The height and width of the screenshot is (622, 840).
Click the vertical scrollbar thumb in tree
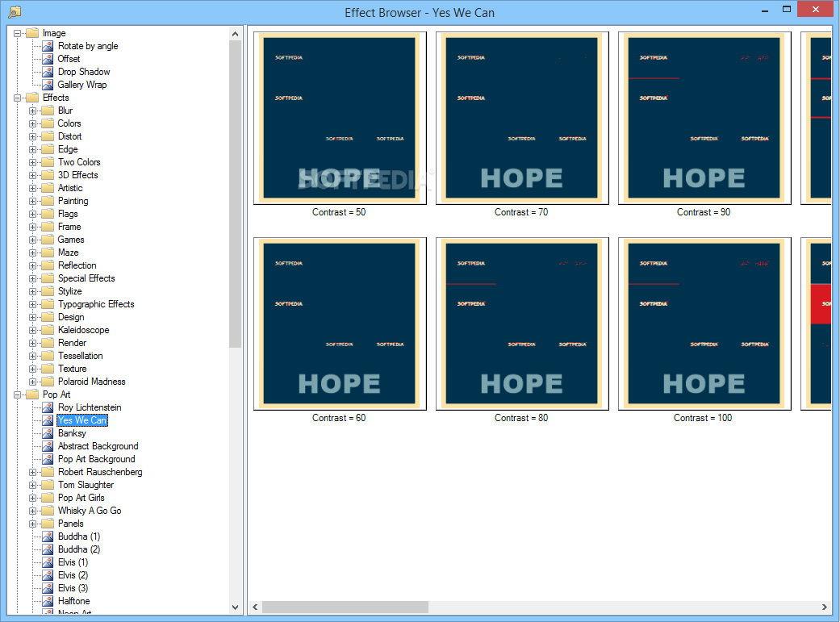coord(235,194)
